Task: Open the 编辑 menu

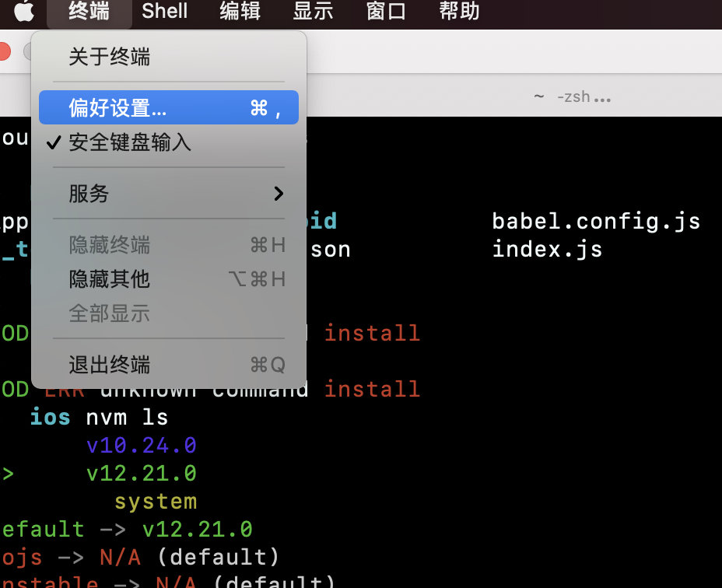Action: pyautogui.click(x=239, y=11)
